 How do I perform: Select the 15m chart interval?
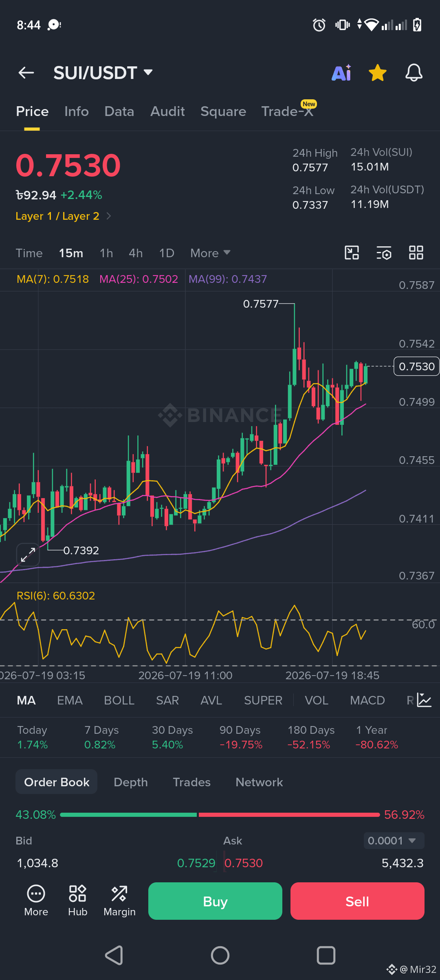(71, 253)
